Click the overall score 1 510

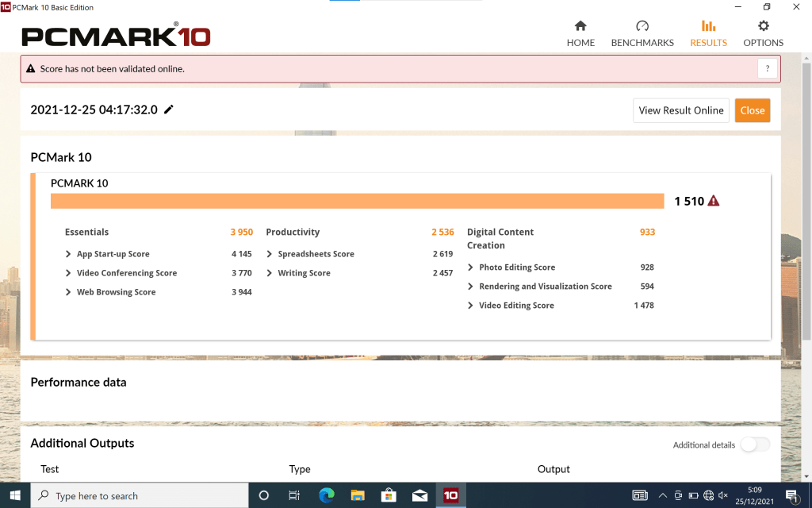[689, 201]
